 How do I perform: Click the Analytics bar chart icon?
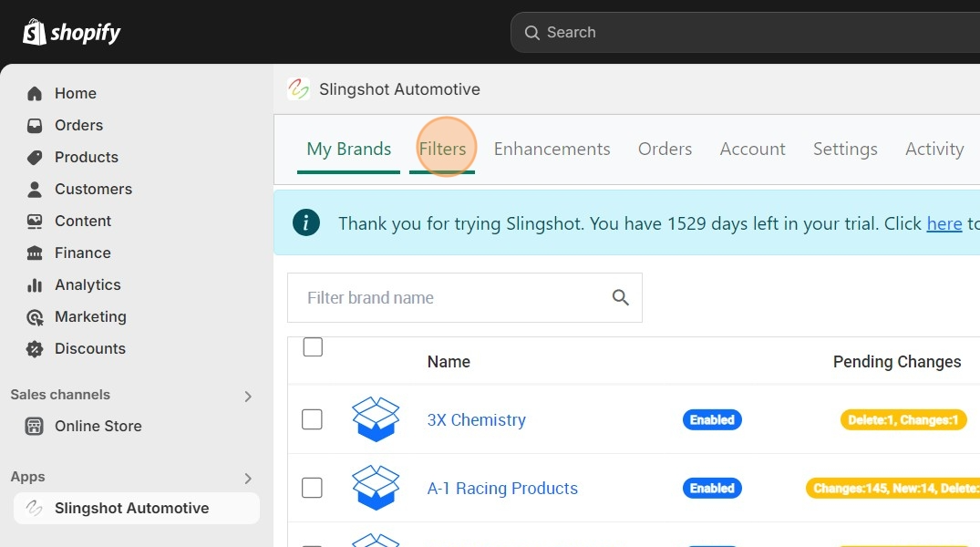click(x=35, y=285)
